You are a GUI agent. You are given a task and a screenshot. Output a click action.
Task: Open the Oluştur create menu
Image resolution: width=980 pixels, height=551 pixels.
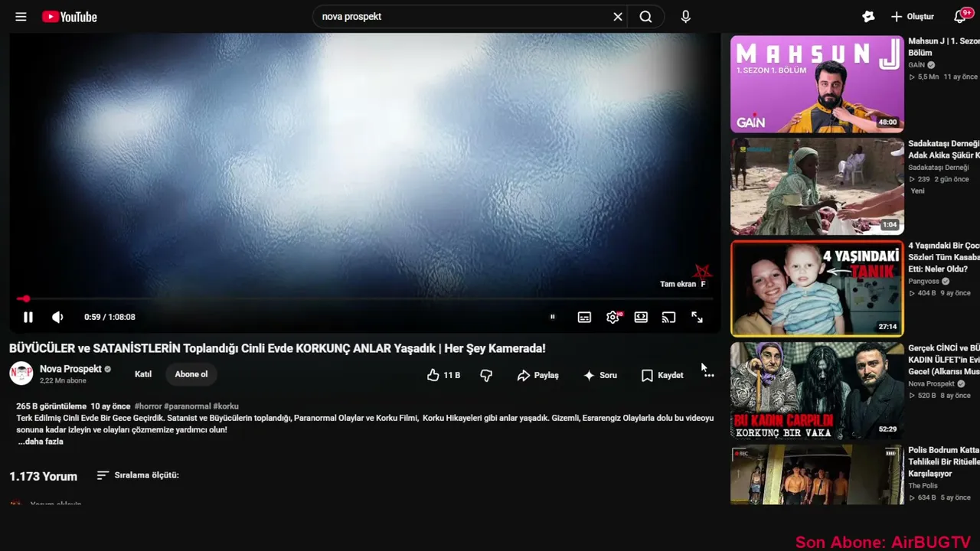(912, 17)
